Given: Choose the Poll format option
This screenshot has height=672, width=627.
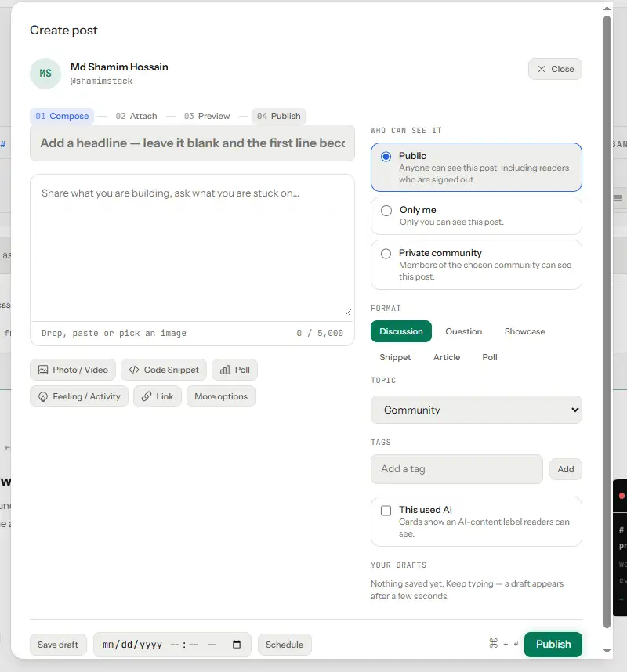Looking at the screenshot, I should point(490,357).
